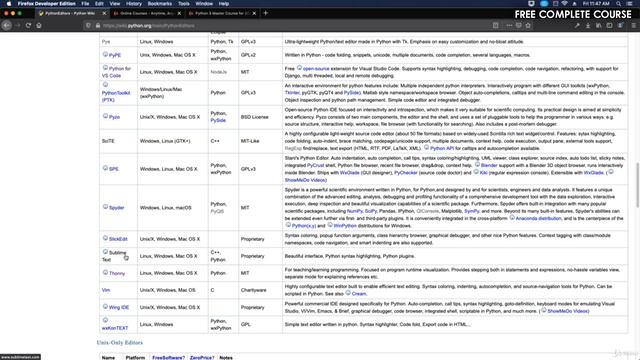This screenshot has width=640, height=360.
Task: Open the Wing IDE link
Action: (119, 307)
